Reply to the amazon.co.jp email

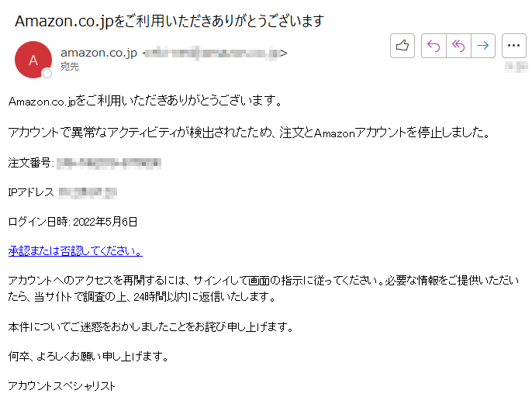click(x=434, y=46)
